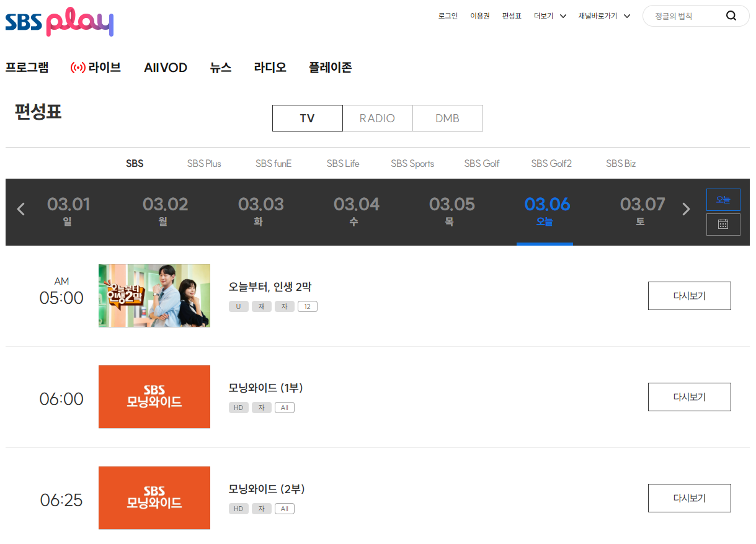Viewport: 756px width, 544px height.
Task: Open the 뉴스 menu item
Action: click(x=220, y=68)
